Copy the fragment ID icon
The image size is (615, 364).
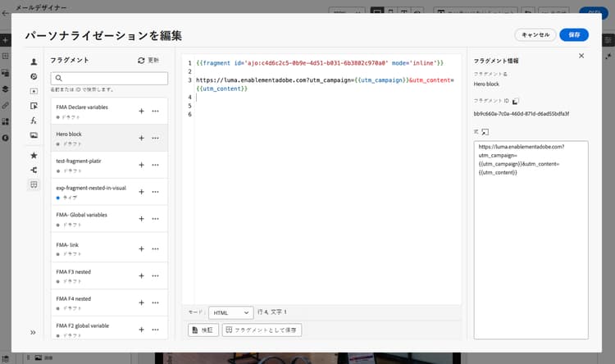[x=516, y=101]
